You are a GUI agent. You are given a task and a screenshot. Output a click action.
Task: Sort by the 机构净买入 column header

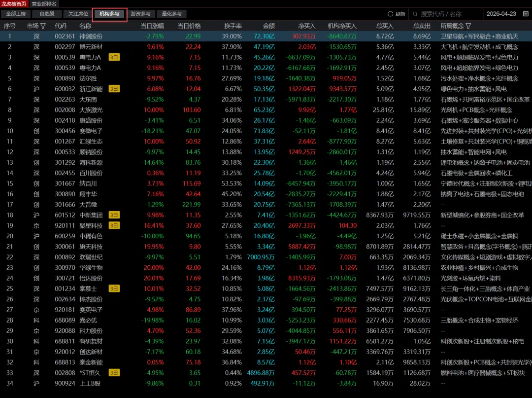pos(342,26)
